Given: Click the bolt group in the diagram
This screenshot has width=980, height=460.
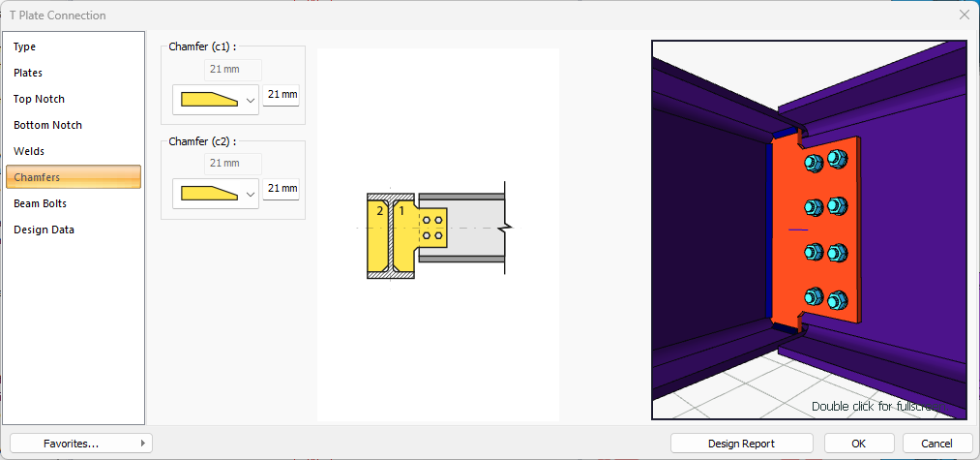Looking at the screenshot, I should 432,228.
